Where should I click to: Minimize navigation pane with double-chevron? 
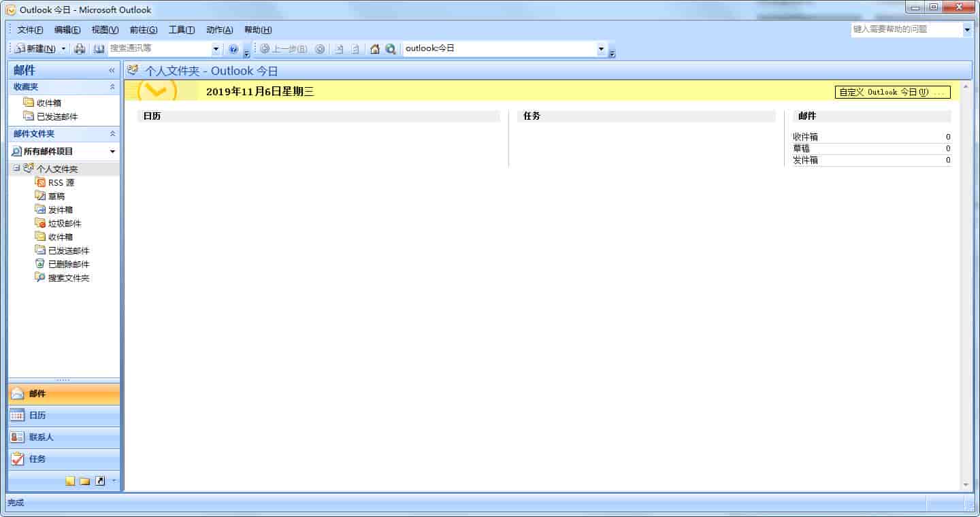(112, 70)
